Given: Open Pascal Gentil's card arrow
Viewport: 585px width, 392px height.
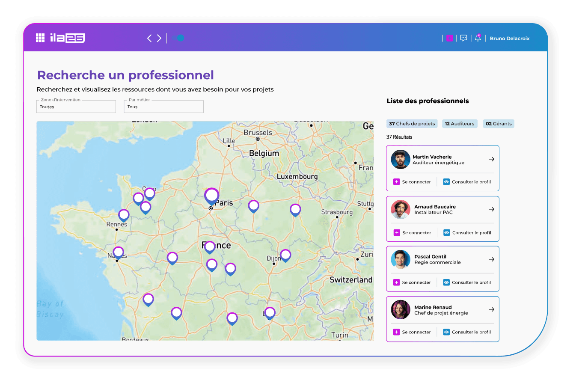Looking at the screenshot, I should tap(492, 259).
